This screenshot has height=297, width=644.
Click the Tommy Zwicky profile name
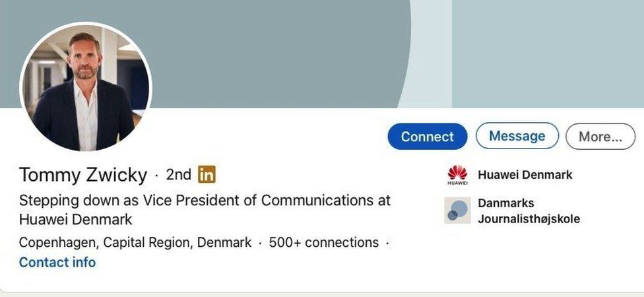coord(83,175)
